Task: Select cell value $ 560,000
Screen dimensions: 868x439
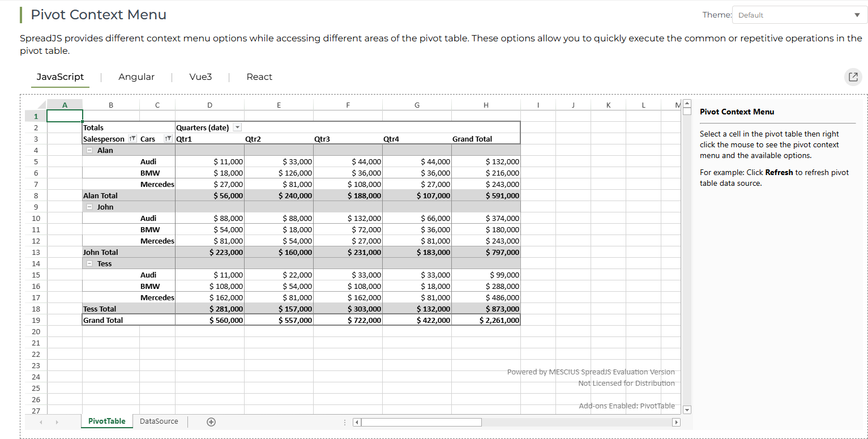Action: [210, 320]
